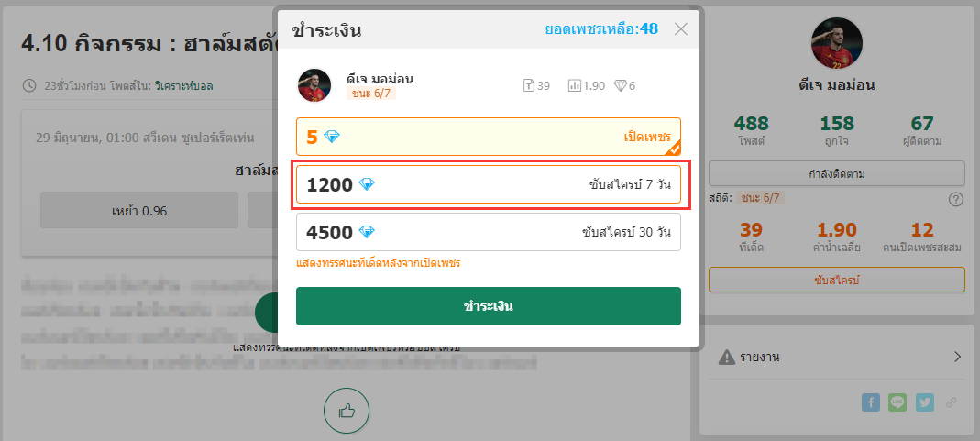This screenshot has width=980, height=441.
Task: Click the green ชำระเงิน pay button
Action: 488,306
